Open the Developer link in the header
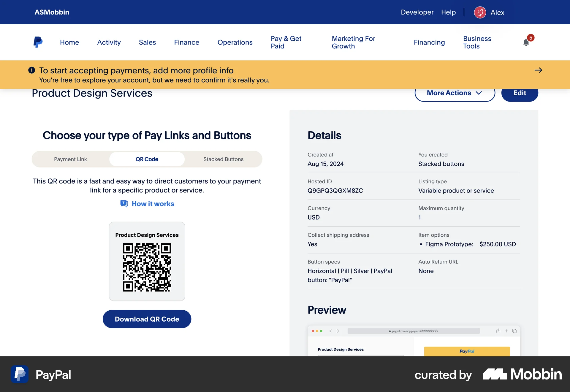The image size is (570, 392). 417,12
